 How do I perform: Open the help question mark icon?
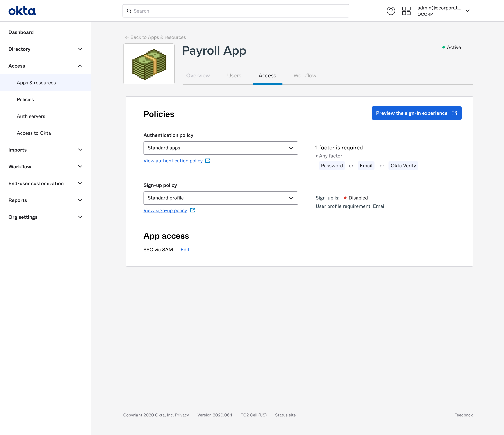391,11
